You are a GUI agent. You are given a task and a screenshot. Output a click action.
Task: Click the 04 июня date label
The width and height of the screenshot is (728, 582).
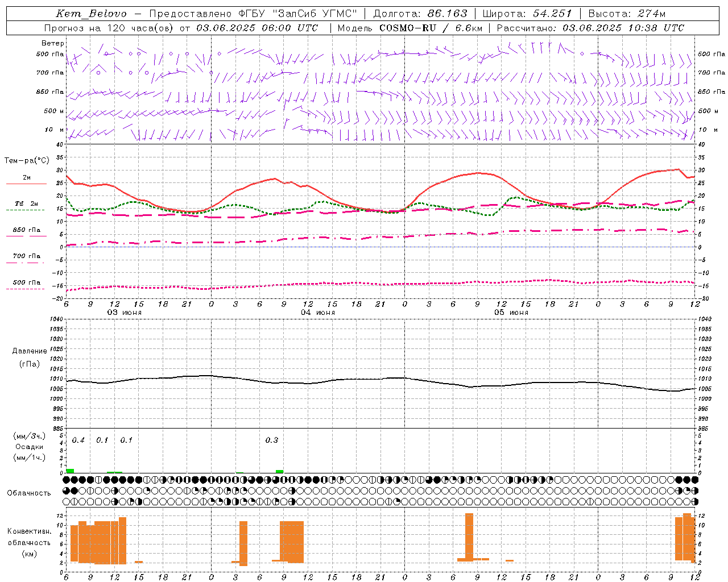(x=318, y=313)
